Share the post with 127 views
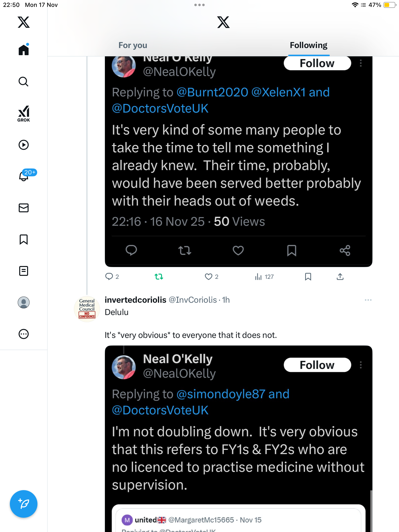 pyautogui.click(x=340, y=277)
